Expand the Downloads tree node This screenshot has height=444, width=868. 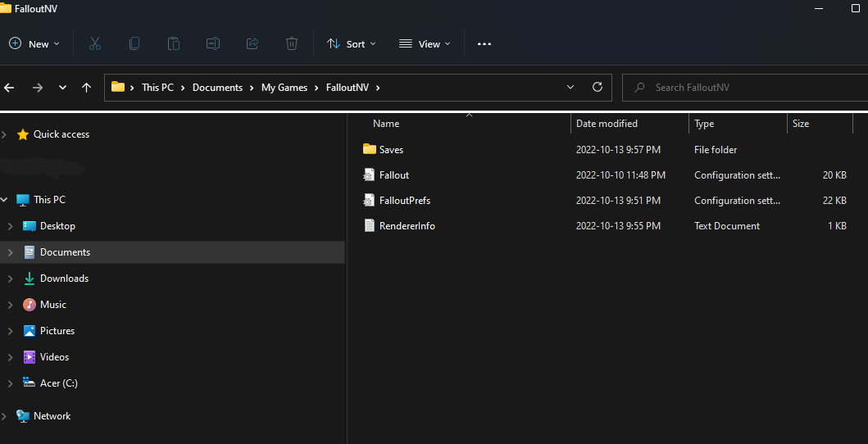pos(11,279)
